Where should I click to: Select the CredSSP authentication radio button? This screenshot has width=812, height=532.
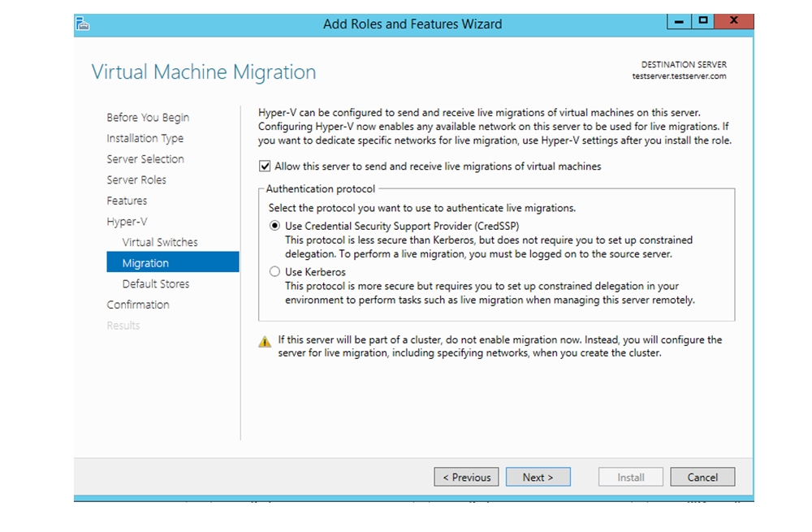point(274,226)
